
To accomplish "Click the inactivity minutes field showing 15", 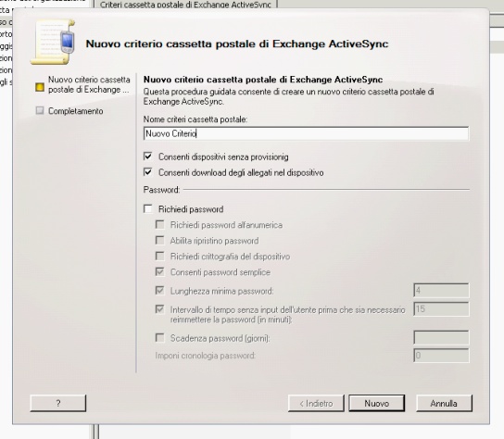I will click(441, 309).
